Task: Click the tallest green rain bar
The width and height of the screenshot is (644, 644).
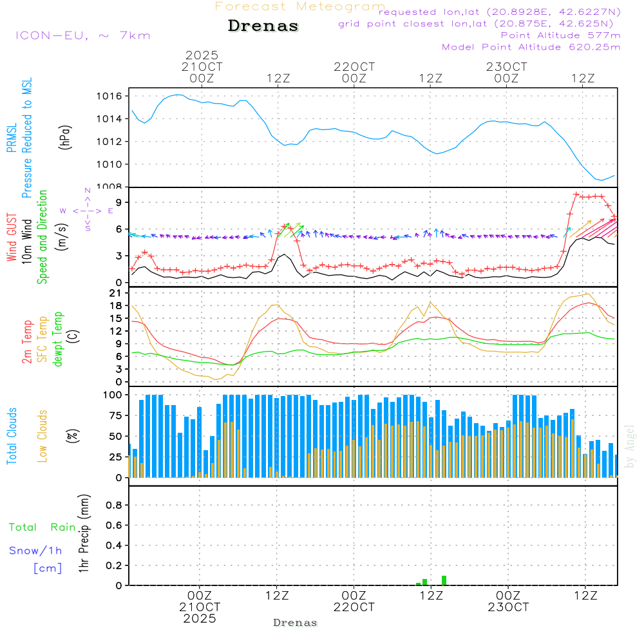Action: (444, 580)
